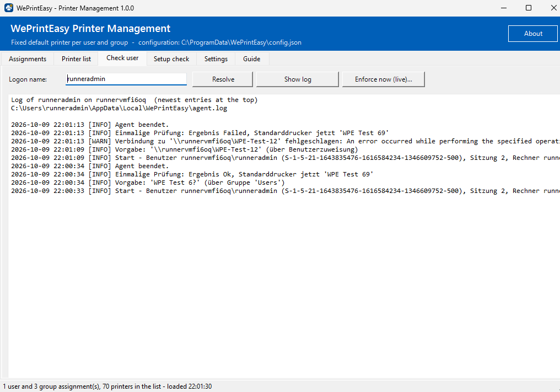Screen dimensions: 560x392
Task: Click the 22:01:09 Start - Benutzer log entry
Action: pyautogui.click(x=285, y=158)
